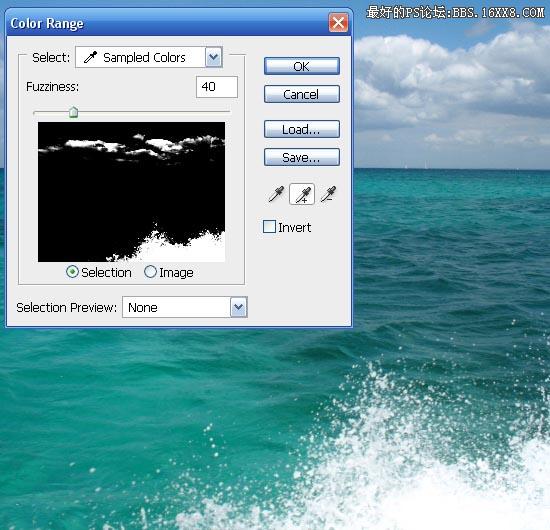The height and width of the screenshot is (530, 550).
Task: Expand the Selection Preview dropdown arrow
Action: tap(239, 307)
